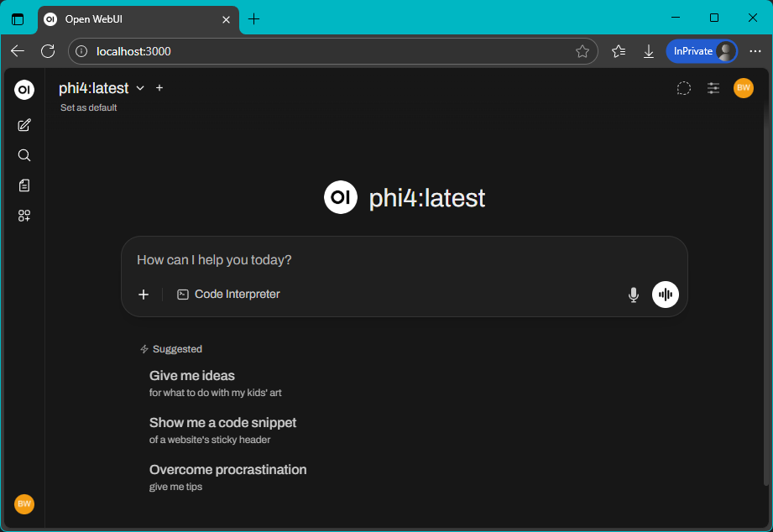Toggle temporary chat dashed circle icon
This screenshot has width=773, height=532.
tap(684, 88)
